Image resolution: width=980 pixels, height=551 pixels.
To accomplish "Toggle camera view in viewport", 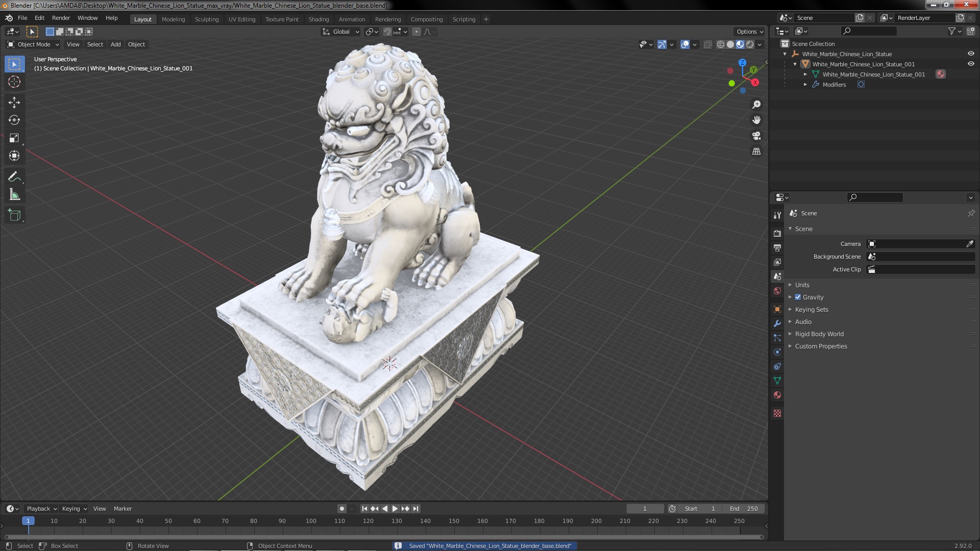I will (x=756, y=136).
